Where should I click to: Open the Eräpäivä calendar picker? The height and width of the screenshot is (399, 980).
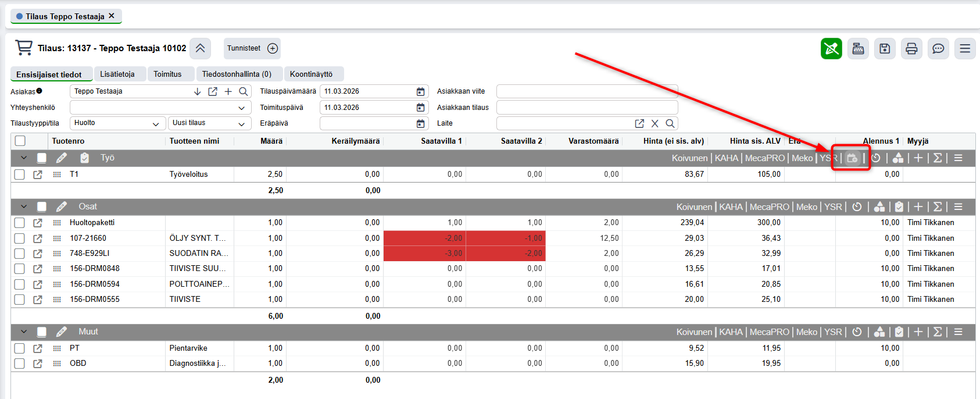coord(421,123)
